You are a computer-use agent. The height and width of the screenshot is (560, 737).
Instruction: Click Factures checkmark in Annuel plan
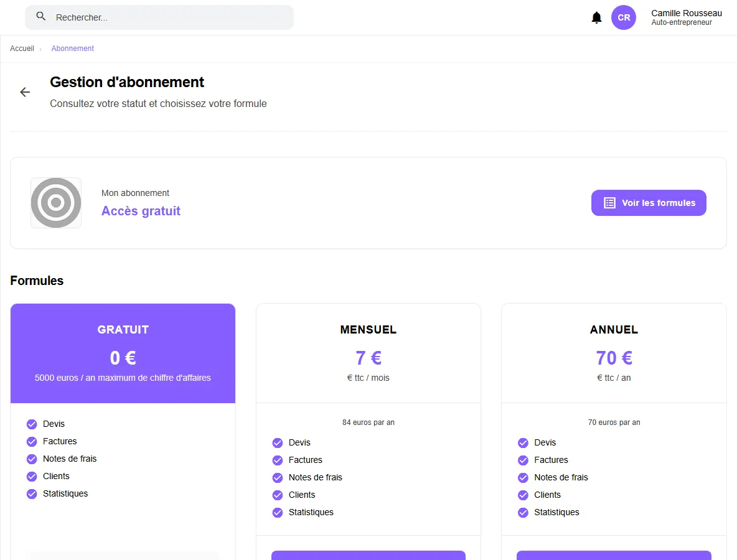coord(523,460)
